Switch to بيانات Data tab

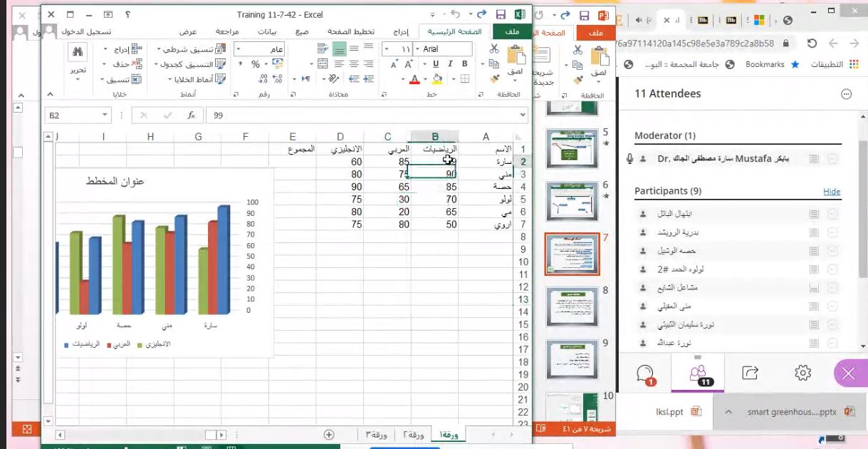(268, 31)
